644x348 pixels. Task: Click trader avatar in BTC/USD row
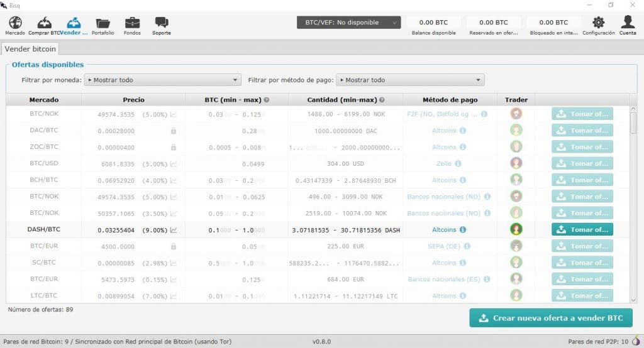516,163
